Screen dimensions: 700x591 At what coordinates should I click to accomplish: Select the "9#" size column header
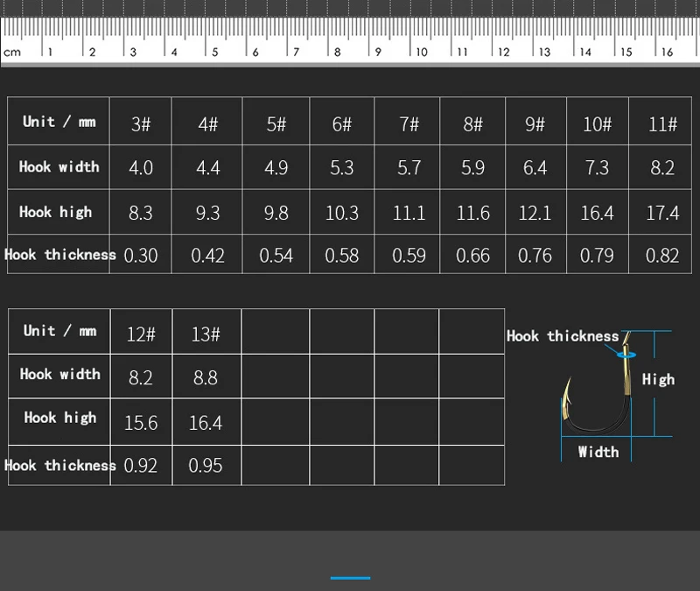pos(535,124)
